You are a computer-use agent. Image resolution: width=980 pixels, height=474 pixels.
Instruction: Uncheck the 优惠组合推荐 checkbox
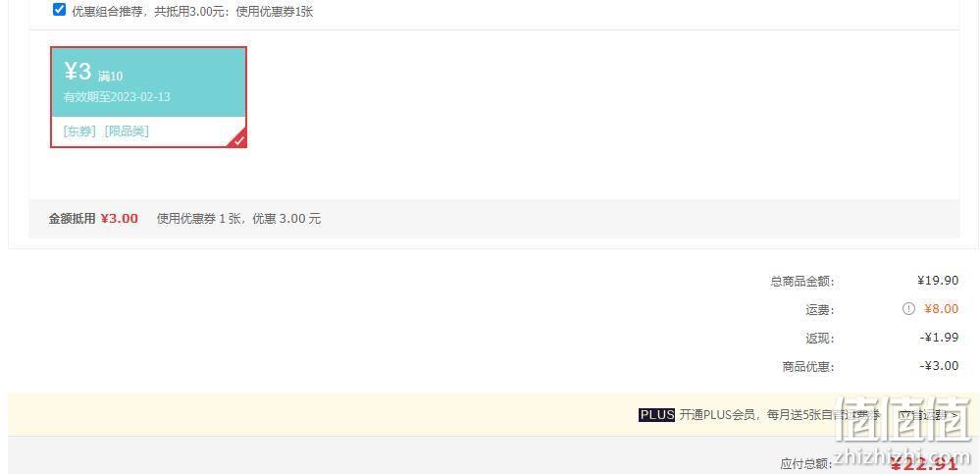[59, 10]
